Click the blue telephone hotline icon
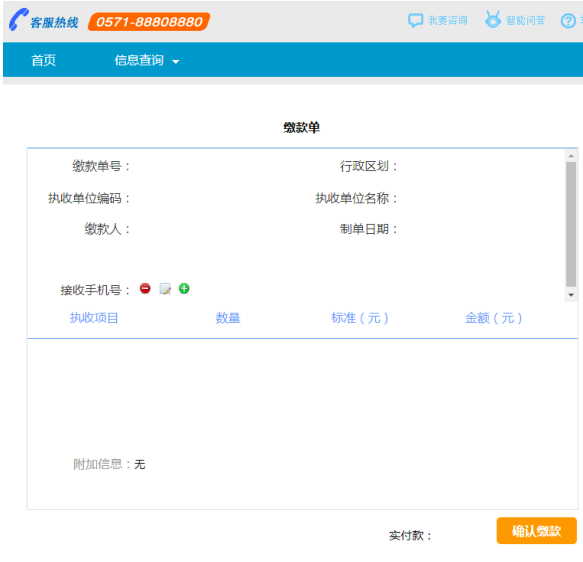The width and height of the screenshot is (583, 562). pos(18,19)
